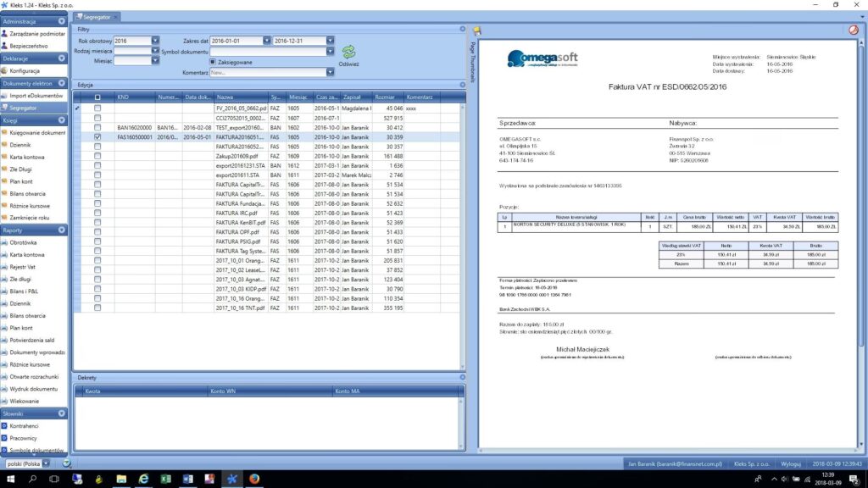
Task: Open Rejestr Vat in the sidebar
Action: (x=22, y=267)
